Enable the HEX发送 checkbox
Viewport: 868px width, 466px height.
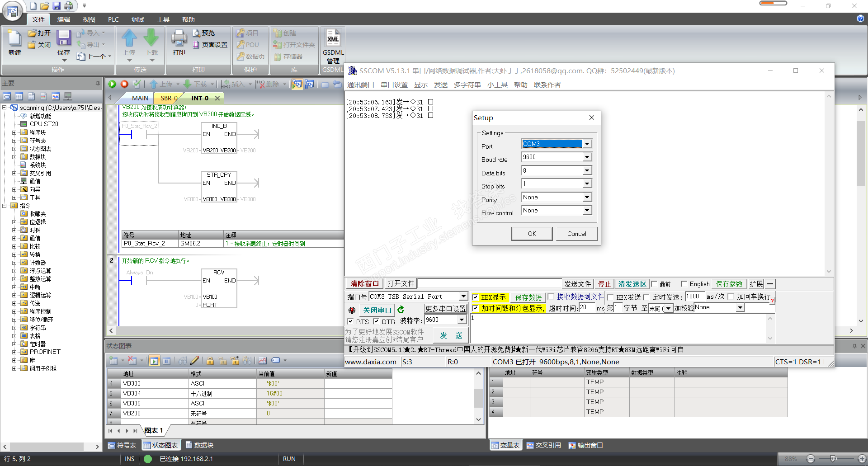tap(610, 297)
